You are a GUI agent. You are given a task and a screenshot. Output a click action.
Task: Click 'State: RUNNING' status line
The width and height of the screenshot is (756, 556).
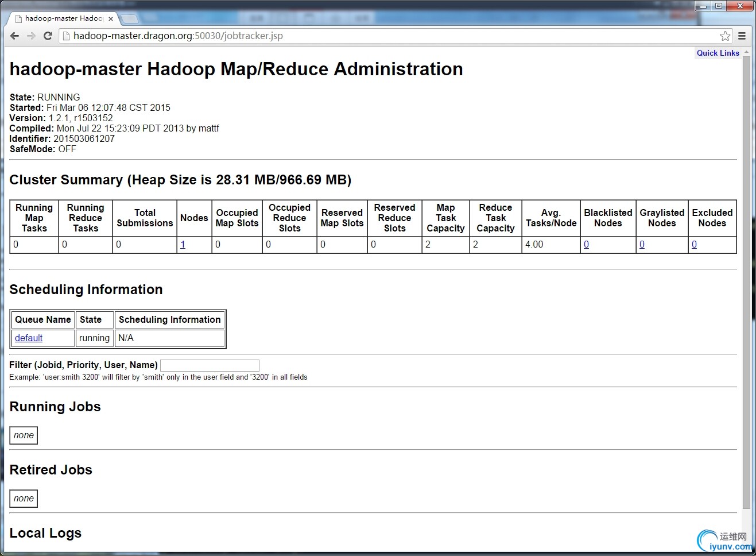45,97
